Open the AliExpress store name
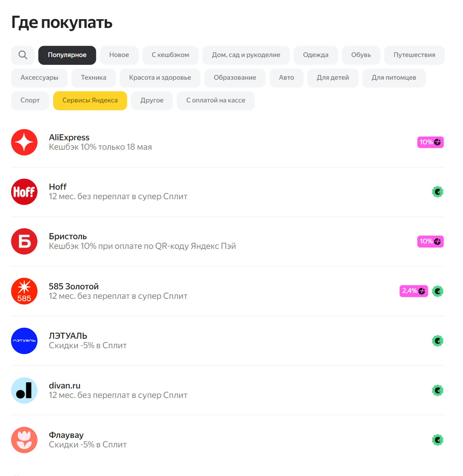 (69, 138)
